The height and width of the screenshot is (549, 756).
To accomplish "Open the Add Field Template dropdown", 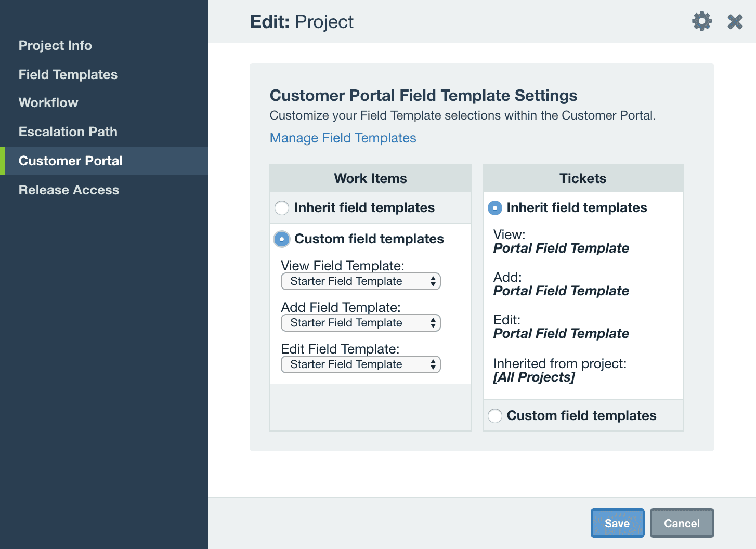I will pos(361,323).
